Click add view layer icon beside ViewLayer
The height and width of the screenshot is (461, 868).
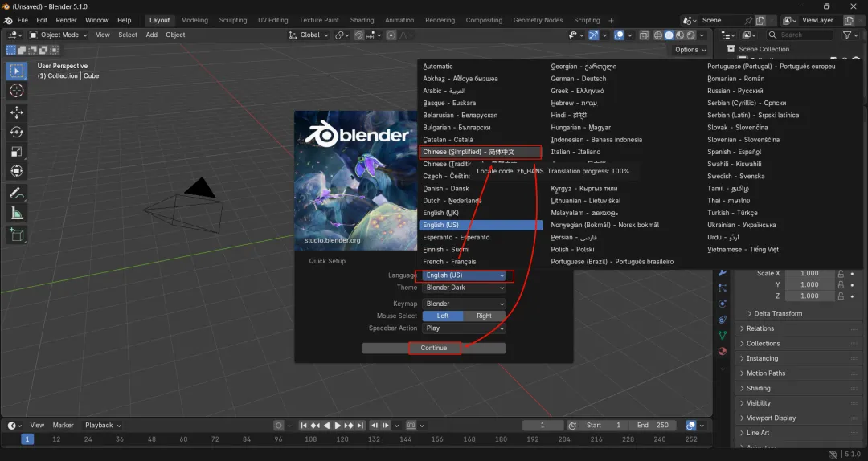click(x=850, y=20)
